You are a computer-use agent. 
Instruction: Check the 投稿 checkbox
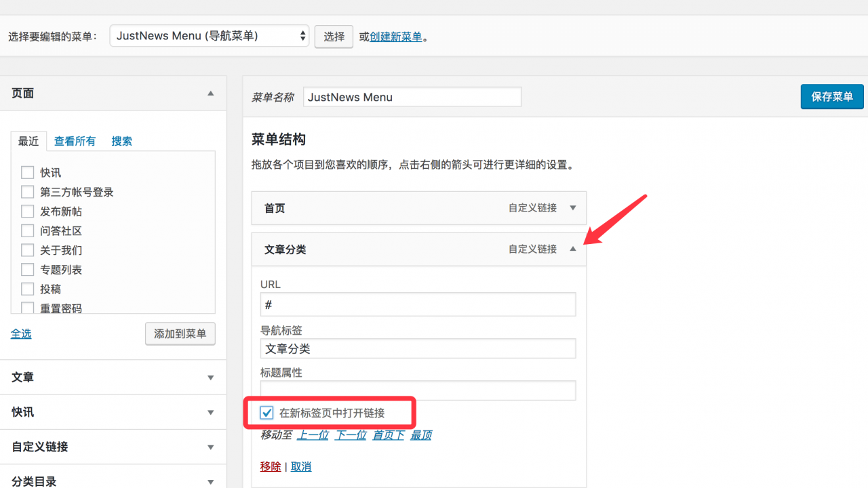click(28, 289)
